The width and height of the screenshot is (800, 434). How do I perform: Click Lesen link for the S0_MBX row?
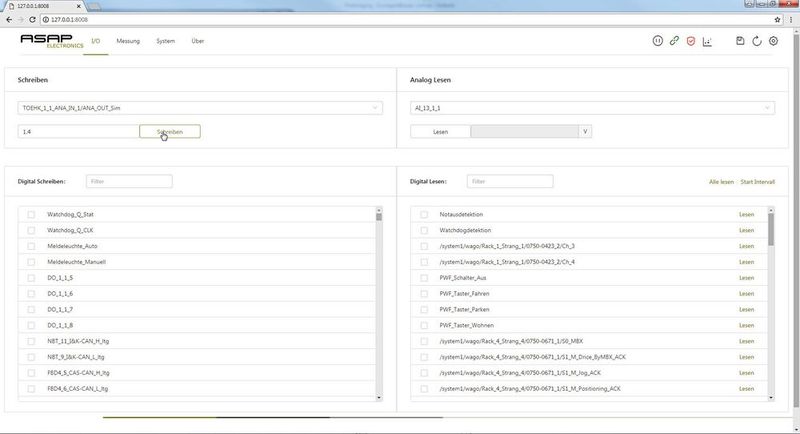tap(746, 341)
